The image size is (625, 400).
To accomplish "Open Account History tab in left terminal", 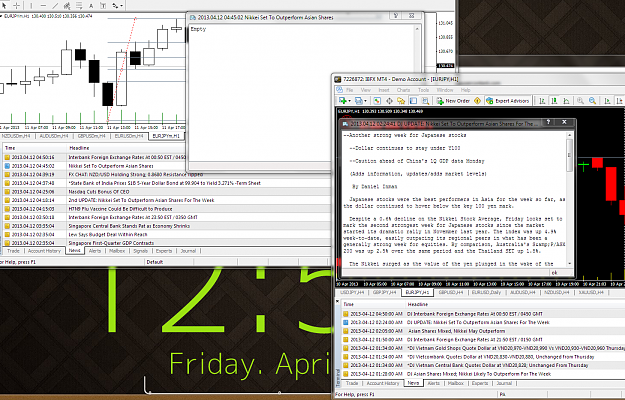I will 44,251.
